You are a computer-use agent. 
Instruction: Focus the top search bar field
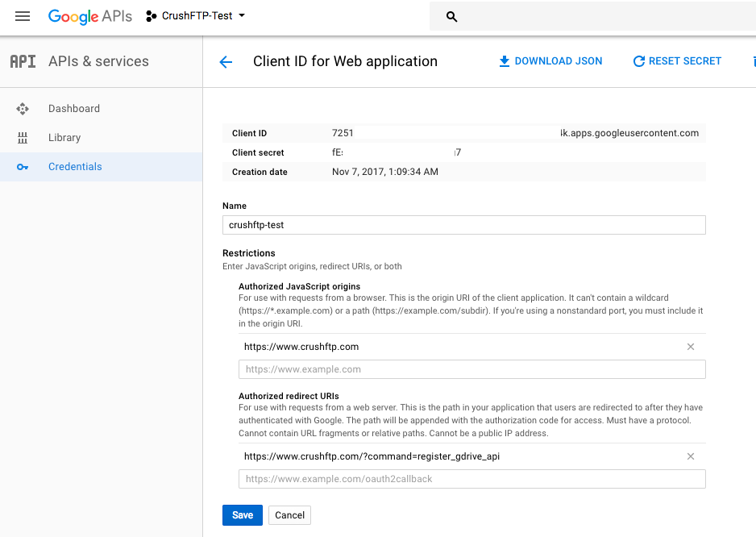[592, 17]
